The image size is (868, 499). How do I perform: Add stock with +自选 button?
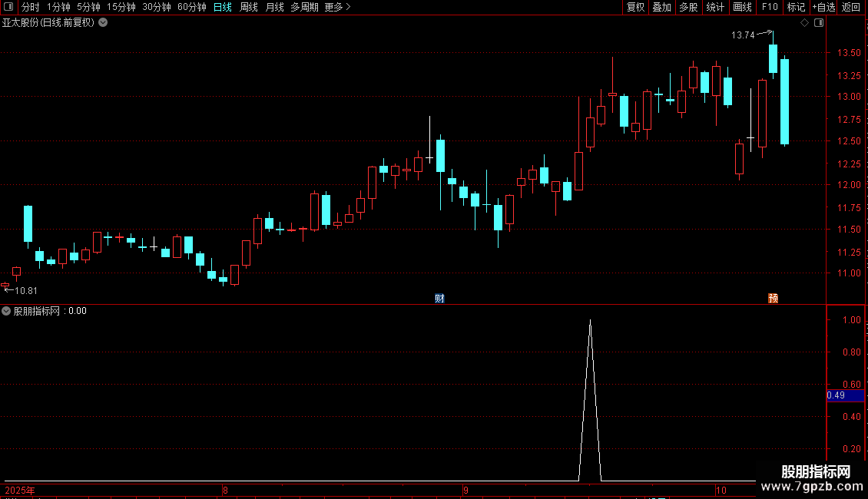tap(823, 7)
